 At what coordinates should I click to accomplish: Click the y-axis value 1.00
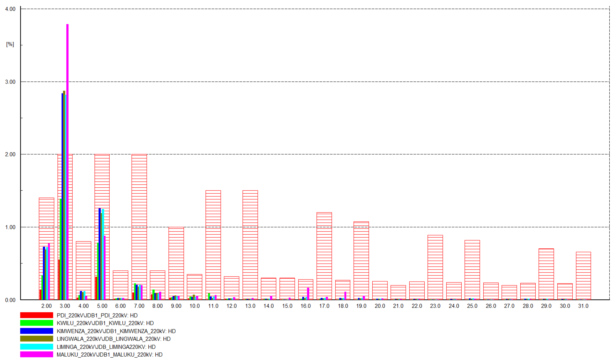10,227
